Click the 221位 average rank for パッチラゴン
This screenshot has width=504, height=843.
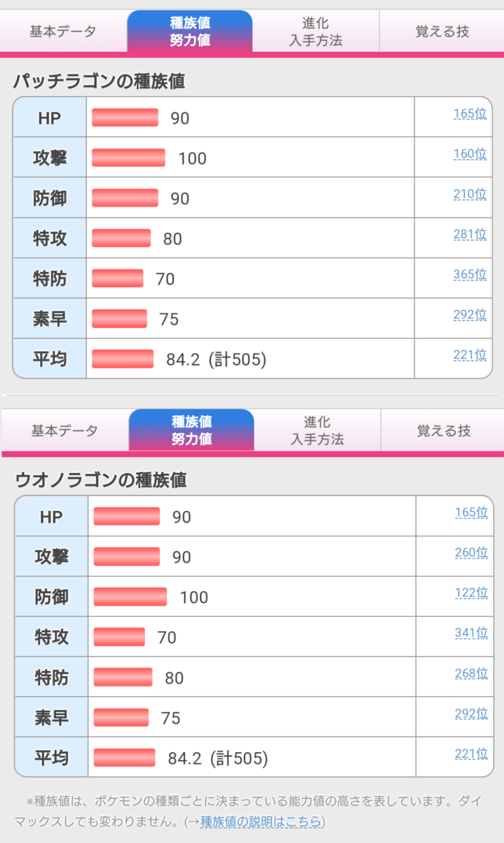470,355
